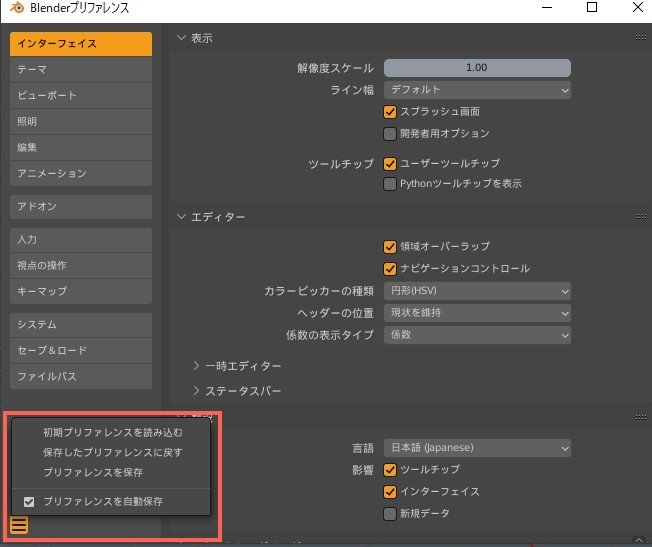Switch to アドオン tab
The height and width of the screenshot is (547, 652).
[x=81, y=207]
